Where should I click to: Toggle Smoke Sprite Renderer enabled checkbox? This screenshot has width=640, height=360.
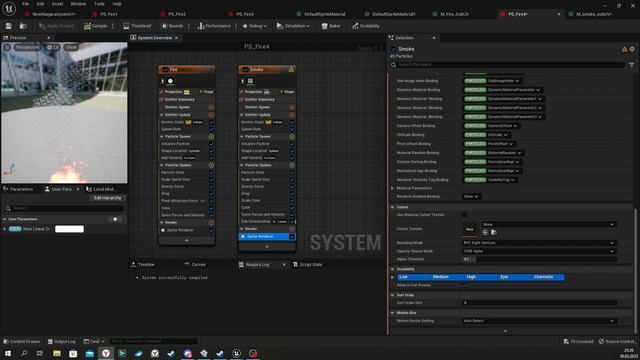click(x=292, y=236)
